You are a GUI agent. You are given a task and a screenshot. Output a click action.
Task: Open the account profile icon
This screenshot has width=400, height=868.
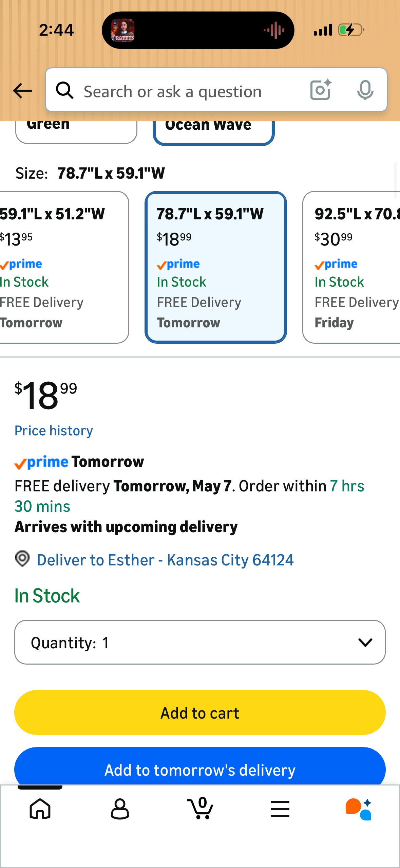click(120, 809)
